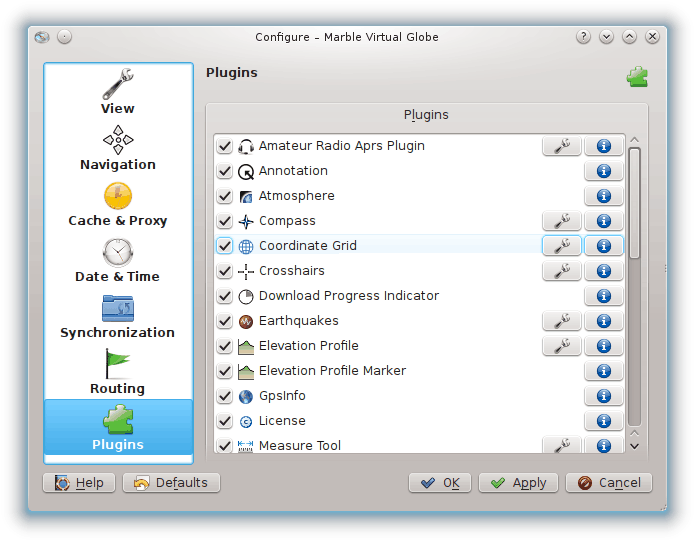Configure the Compass plugin with wrench

[x=562, y=221]
